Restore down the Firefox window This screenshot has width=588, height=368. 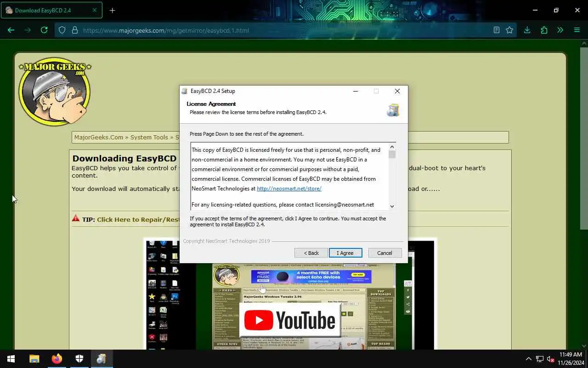point(556,10)
